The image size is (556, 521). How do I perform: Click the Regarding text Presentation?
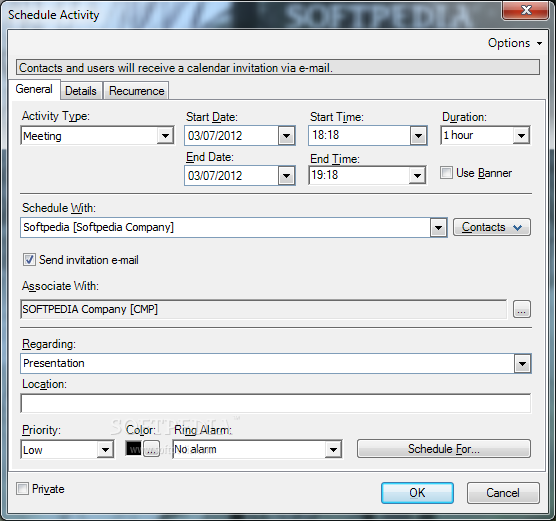click(54, 363)
